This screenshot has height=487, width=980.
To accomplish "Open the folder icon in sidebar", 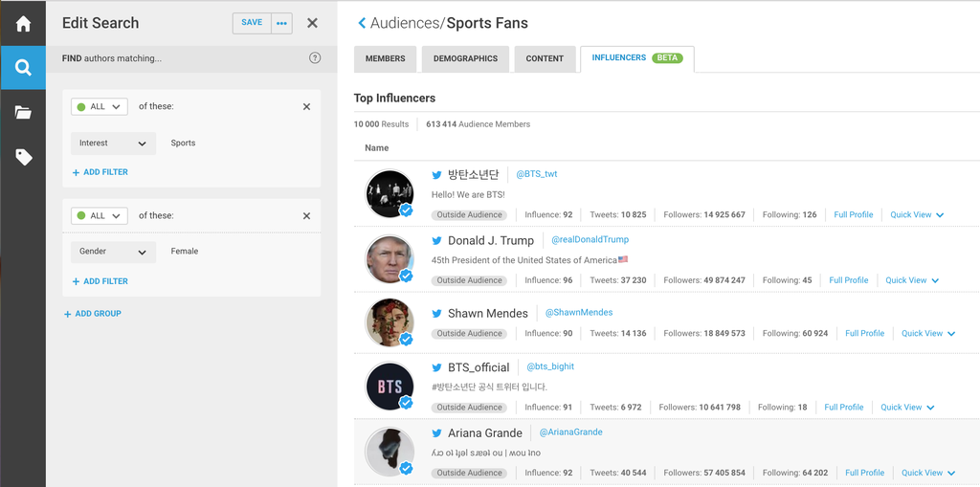I will coord(23,113).
